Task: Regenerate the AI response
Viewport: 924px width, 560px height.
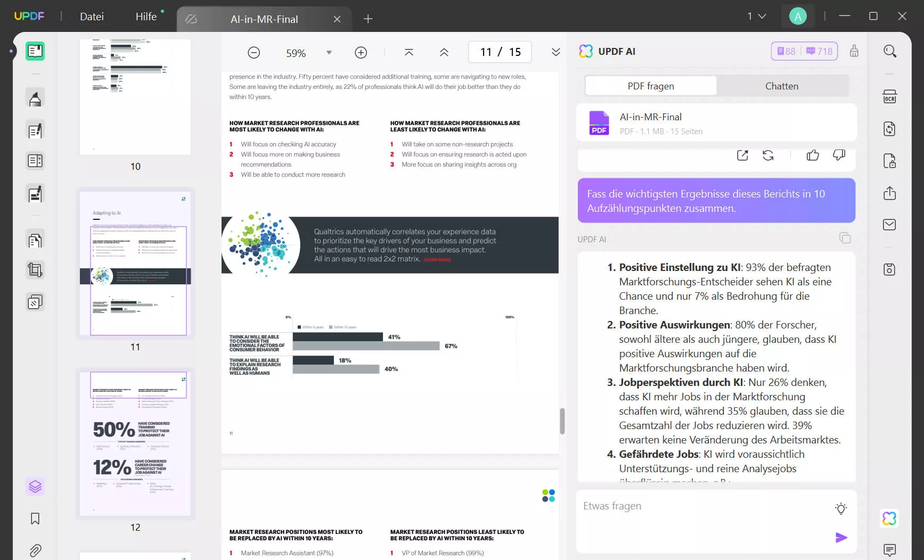Action: [768, 155]
